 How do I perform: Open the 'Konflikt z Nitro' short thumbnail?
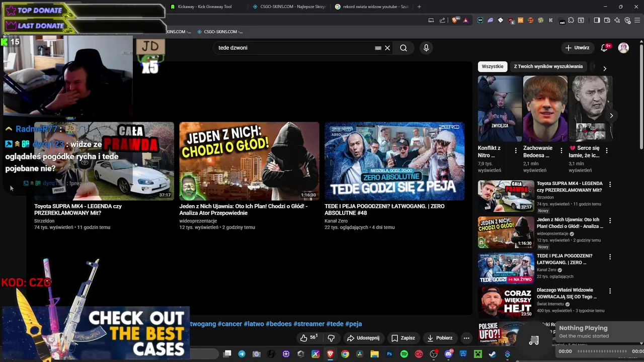(500, 109)
